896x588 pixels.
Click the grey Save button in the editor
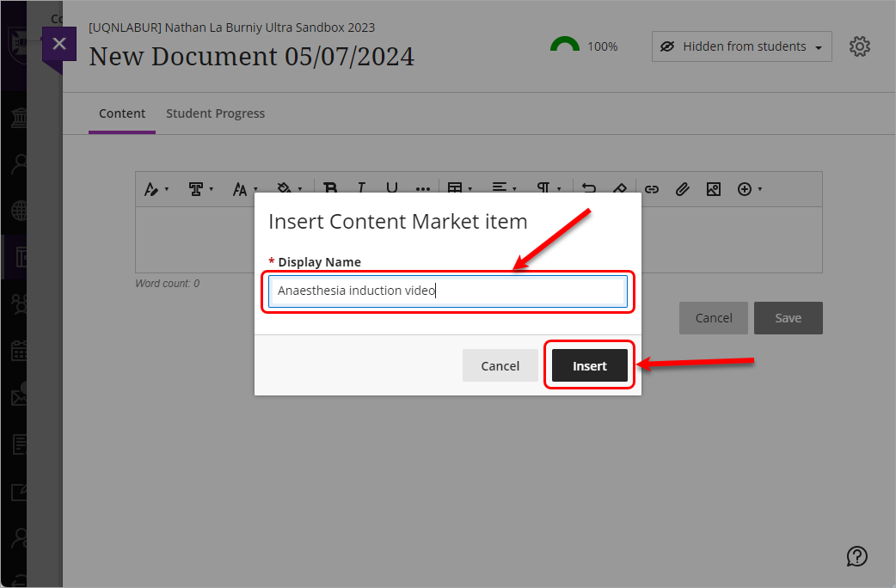(788, 318)
